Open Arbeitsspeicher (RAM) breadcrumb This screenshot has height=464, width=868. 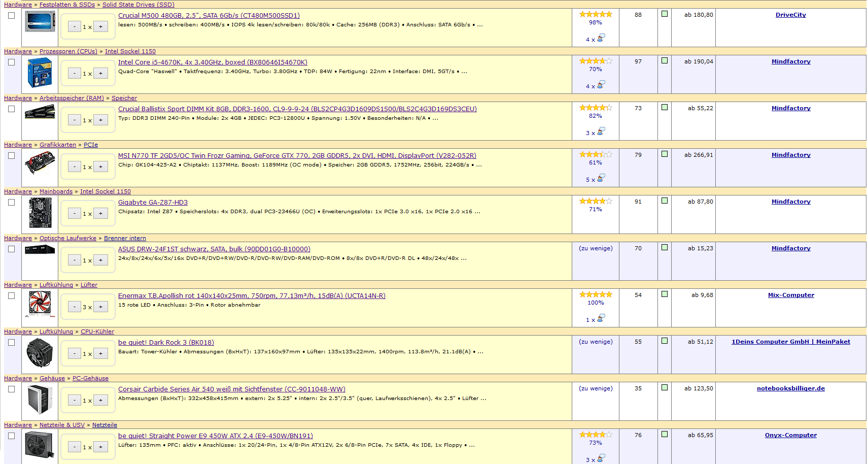tap(72, 98)
